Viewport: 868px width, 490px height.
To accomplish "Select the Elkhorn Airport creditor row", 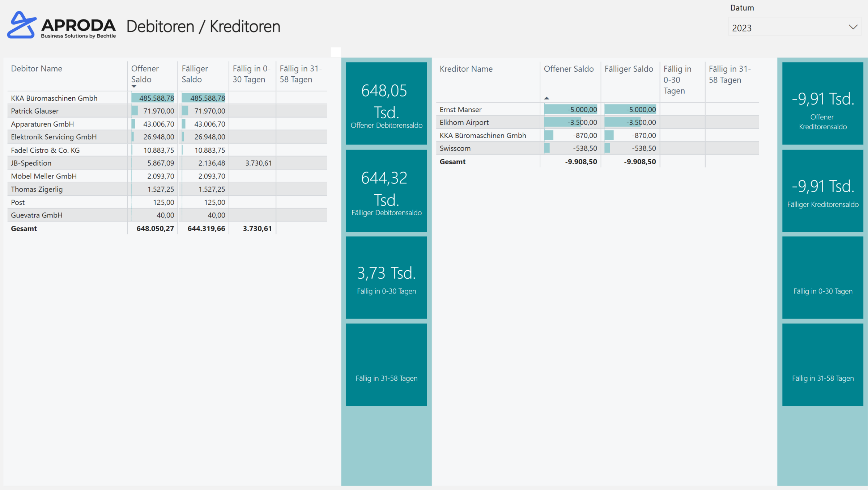I will click(464, 122).
